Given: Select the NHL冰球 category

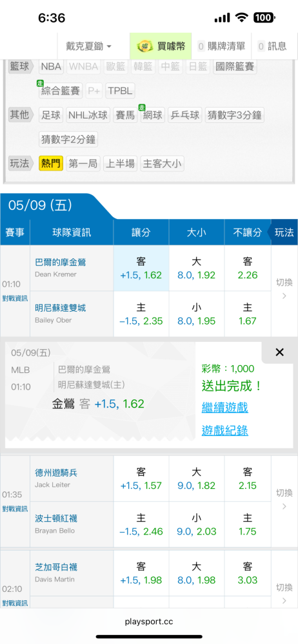Looking at the screenshot, I should (88, 115).
